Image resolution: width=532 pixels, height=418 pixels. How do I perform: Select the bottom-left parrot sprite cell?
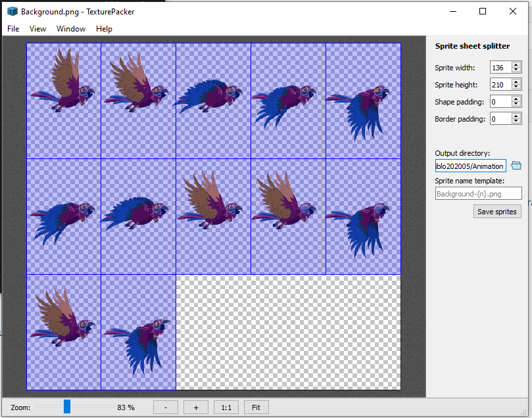tap(64, 332)
